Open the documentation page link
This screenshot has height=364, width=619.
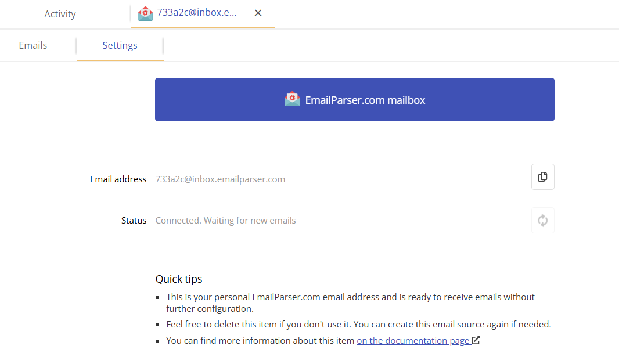[413, 340]
